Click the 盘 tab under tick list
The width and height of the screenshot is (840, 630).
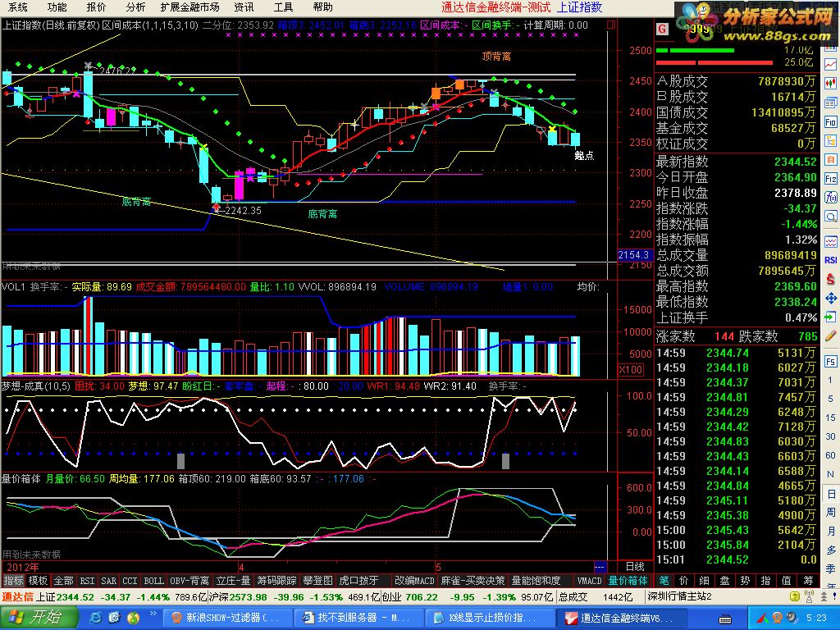pos(725,580)
